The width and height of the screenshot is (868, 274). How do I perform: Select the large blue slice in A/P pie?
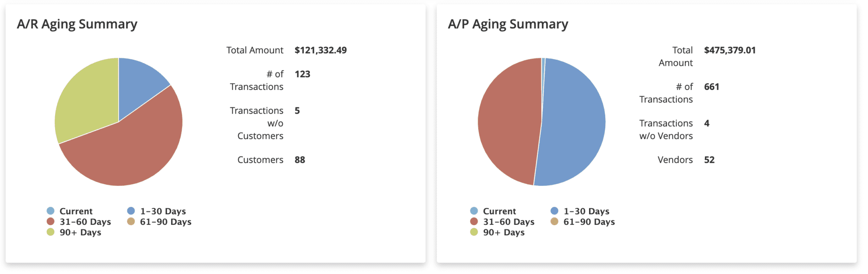coord(572,123)
